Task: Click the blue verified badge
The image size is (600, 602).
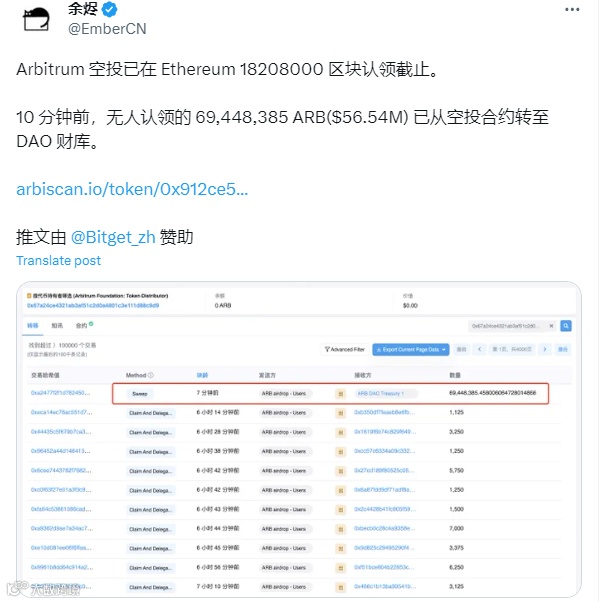Action: tap(109, 9)
